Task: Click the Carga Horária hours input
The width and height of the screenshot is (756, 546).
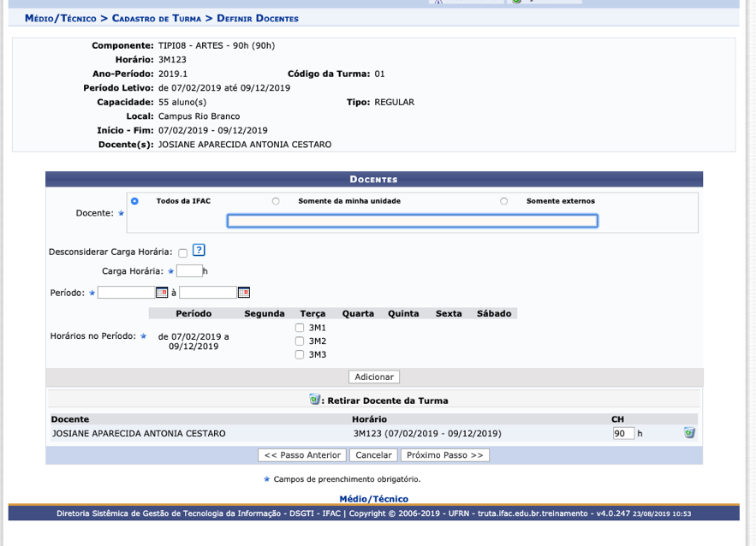Action: click(x=189, y=270)
